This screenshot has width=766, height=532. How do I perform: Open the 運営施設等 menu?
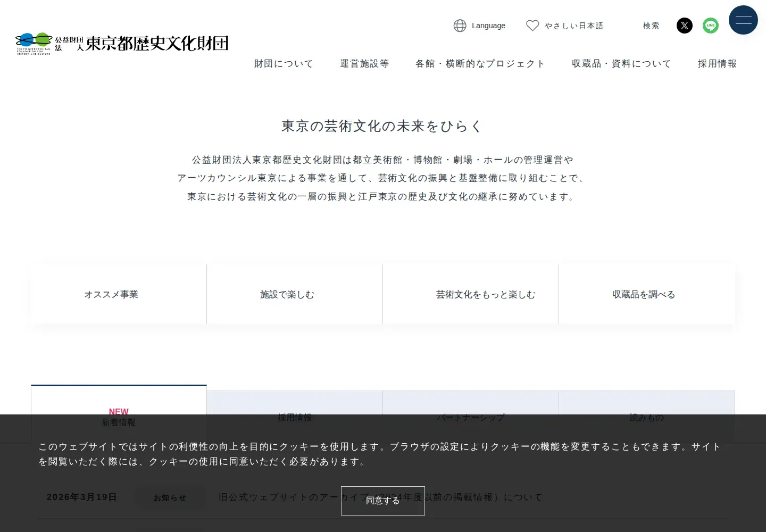(364, 64)
